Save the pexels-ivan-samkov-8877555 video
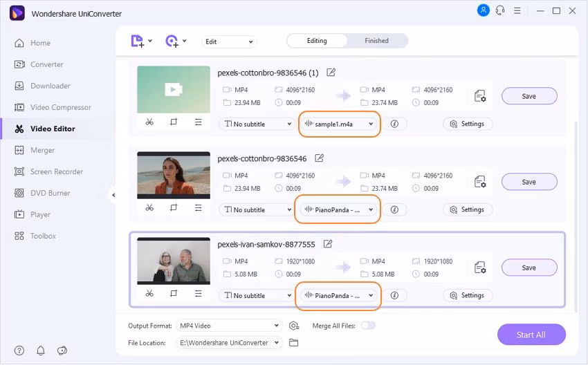The height and width of the screenshot is (365, 588). (529, 268)
